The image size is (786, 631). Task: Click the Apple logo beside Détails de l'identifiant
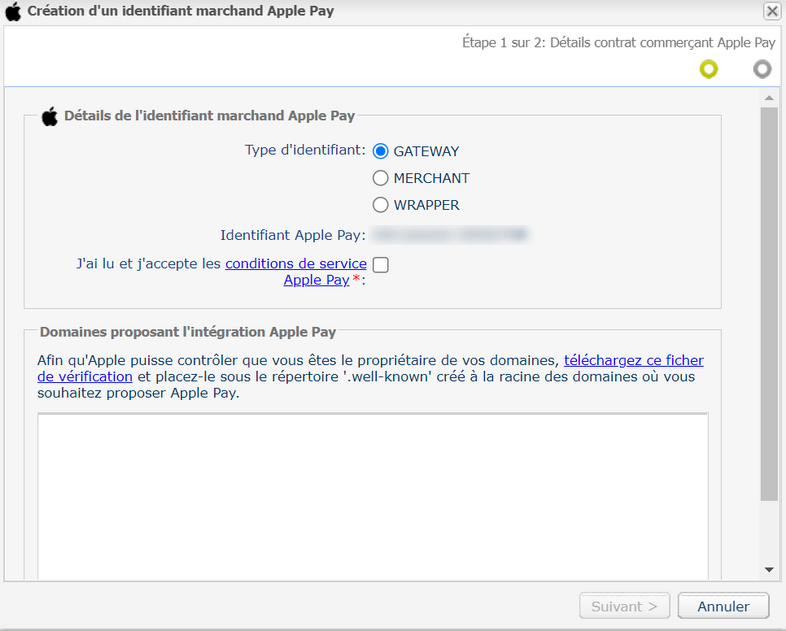tap(50, 116)
